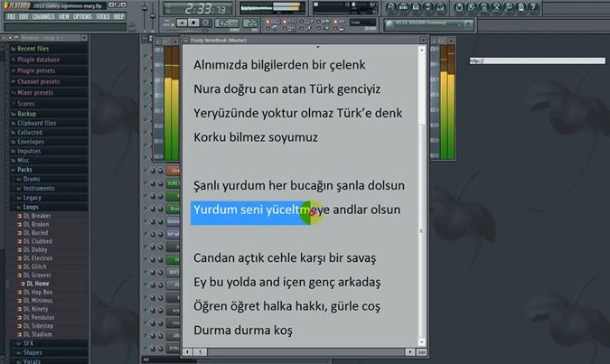Click the http:// address input field
This screenshot has height=364, width=610.
click(537, 61)
